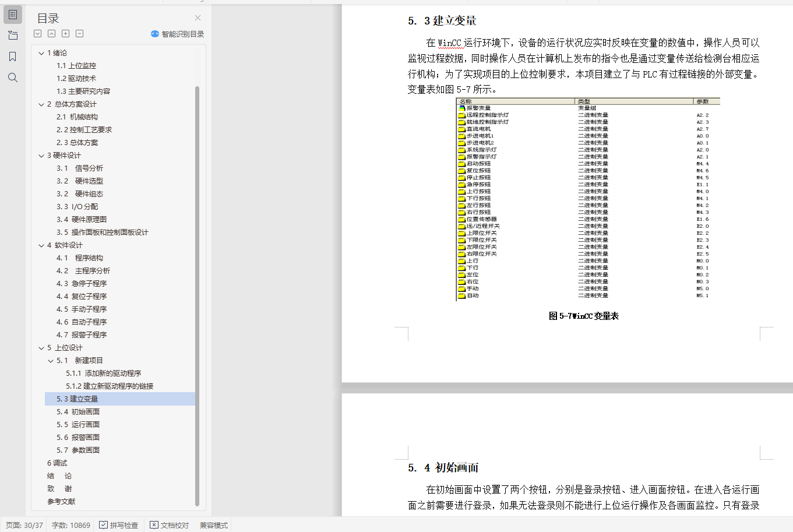Open the bookmark pane from the sidebar
Viewport: 793px width, 532px height.
(x=13, y=57)
